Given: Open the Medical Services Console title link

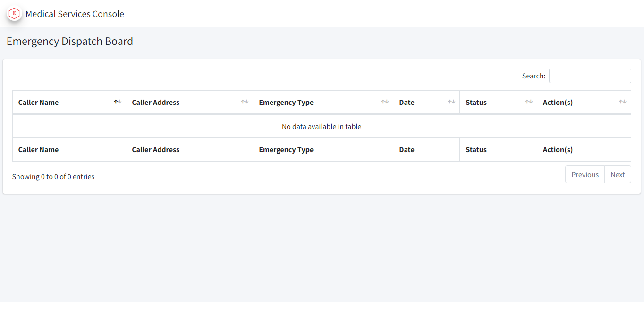Looking at the screenshot, I should pyautogui.click(x=75, y=14).
